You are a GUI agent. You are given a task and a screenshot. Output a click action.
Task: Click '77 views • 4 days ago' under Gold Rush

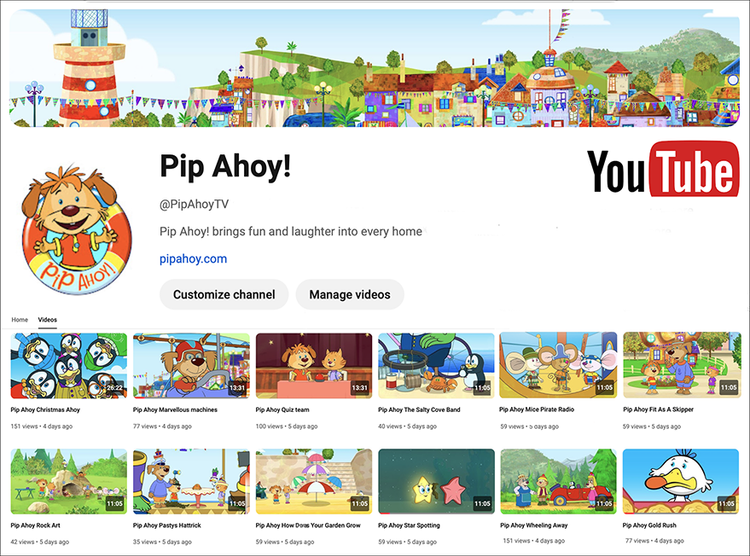[x=655, y=541]
